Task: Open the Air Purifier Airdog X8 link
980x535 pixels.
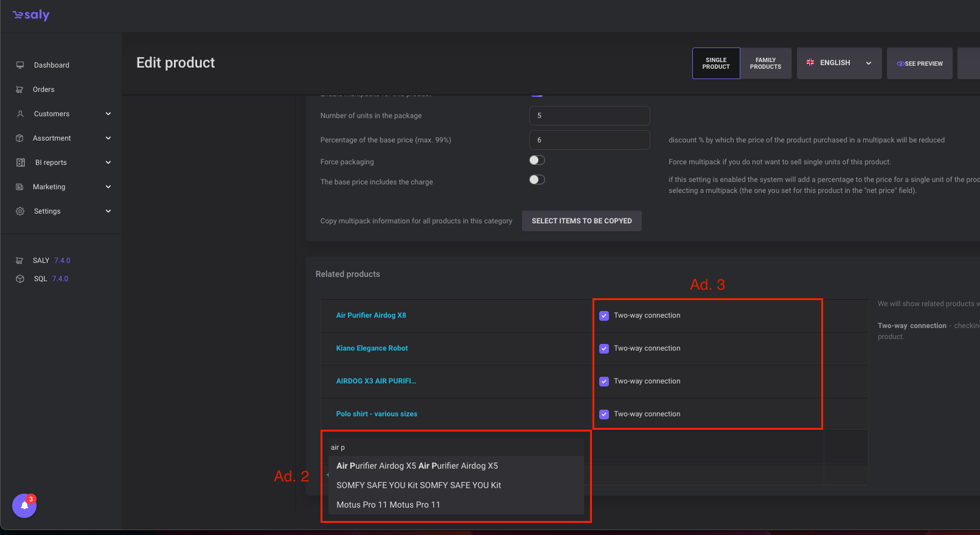Action: (371, 315)
